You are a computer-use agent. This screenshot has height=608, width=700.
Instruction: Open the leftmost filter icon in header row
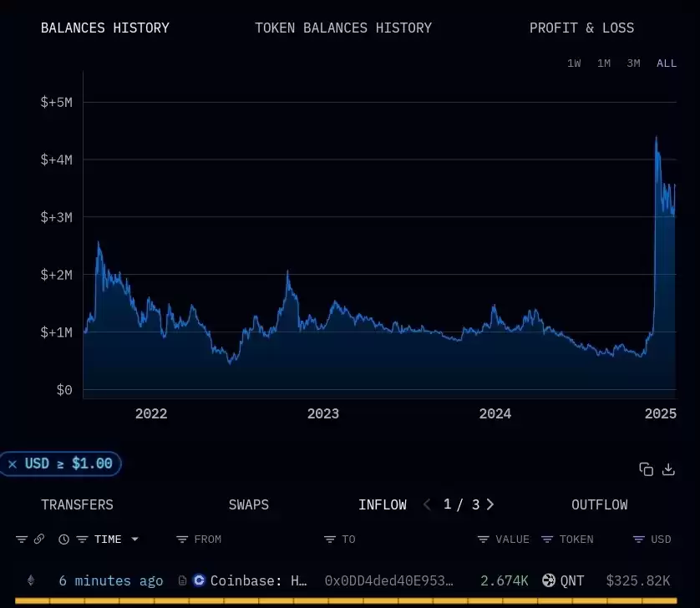22,540
